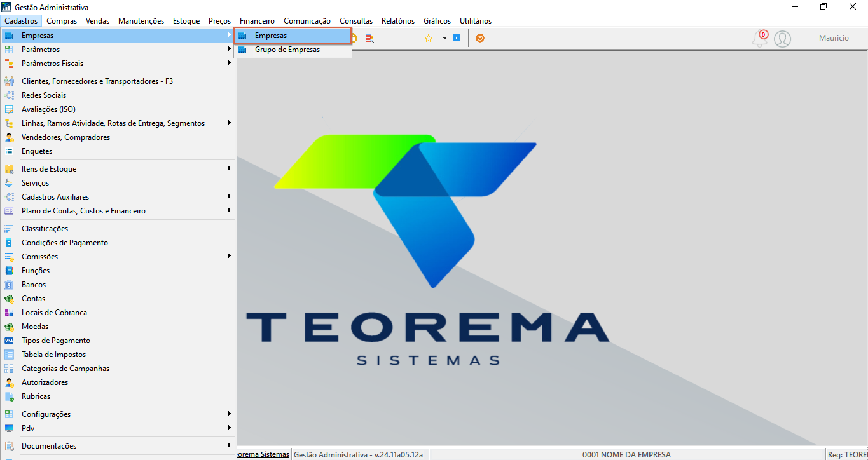
Task: Click the Categorias de Campanhas icon
Action: coord(9,369)
